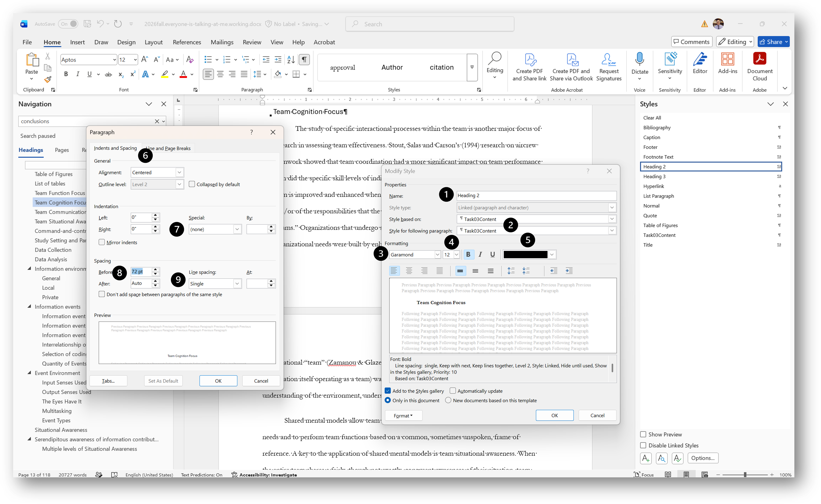
Task: Switch to Pages tab in Navigation
Action: (62, 150)
